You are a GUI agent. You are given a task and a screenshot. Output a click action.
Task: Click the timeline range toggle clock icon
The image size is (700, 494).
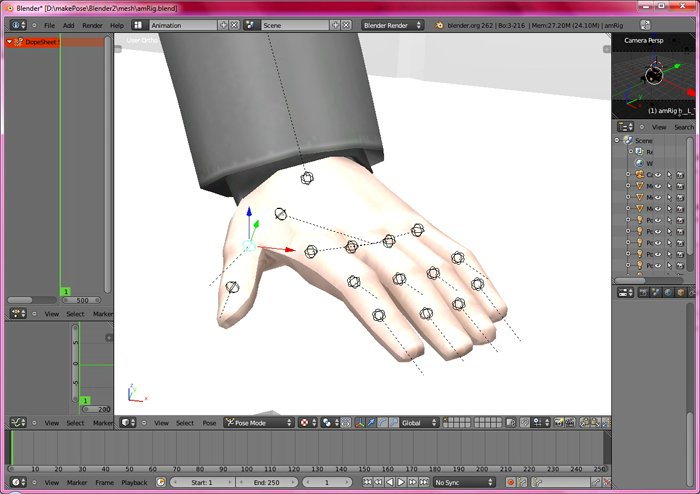(161, 482)
